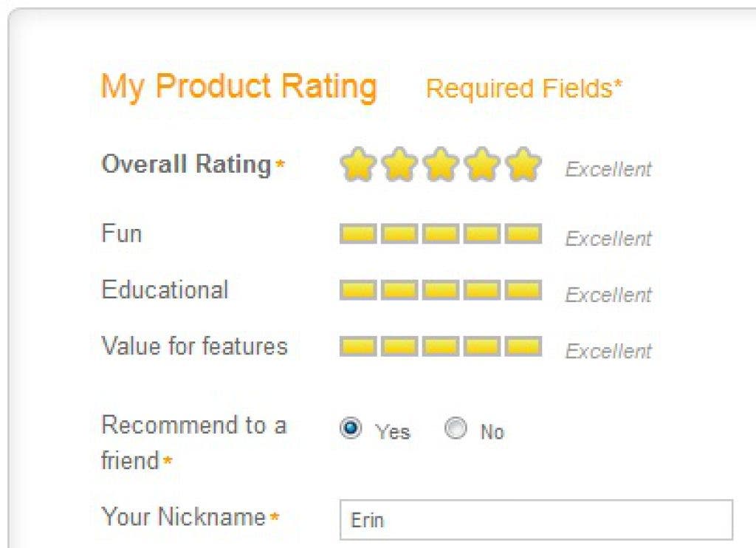Rate overall with the fifth star
This screenshot has width=756, height=548.
tap(523, 165)
